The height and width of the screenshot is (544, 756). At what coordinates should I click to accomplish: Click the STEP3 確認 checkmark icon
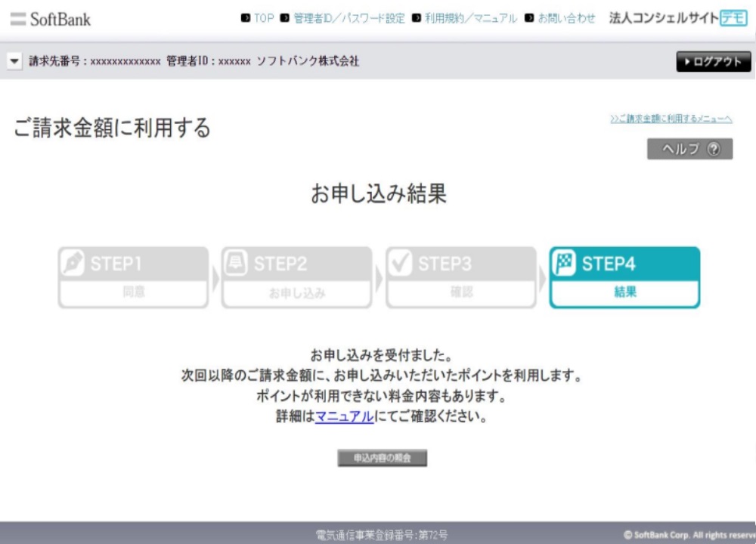pyautogui.click(x=401, y=264)
